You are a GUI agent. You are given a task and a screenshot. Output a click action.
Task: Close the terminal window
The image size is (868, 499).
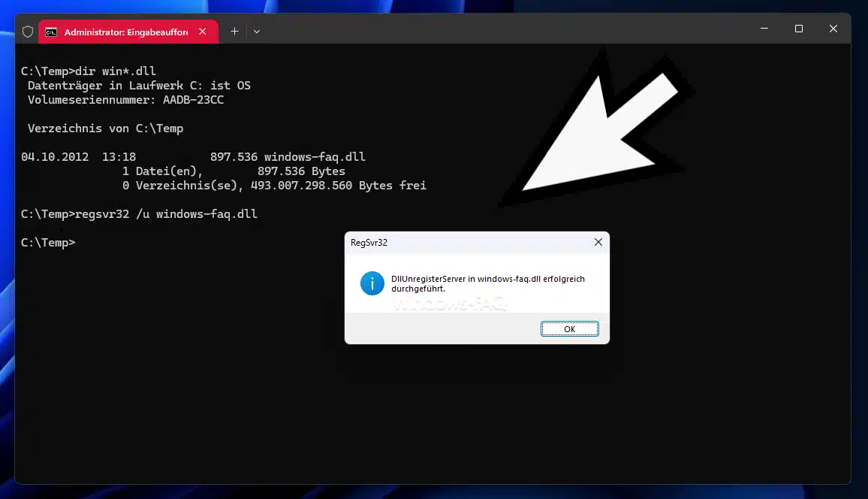[x=833, y=29]
